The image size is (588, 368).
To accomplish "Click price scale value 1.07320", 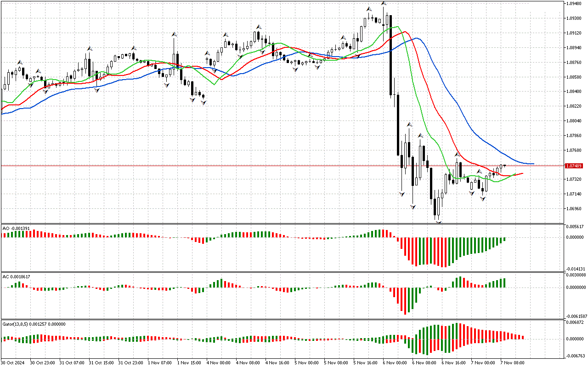I will pyautogui.click(x=575, y=179).
